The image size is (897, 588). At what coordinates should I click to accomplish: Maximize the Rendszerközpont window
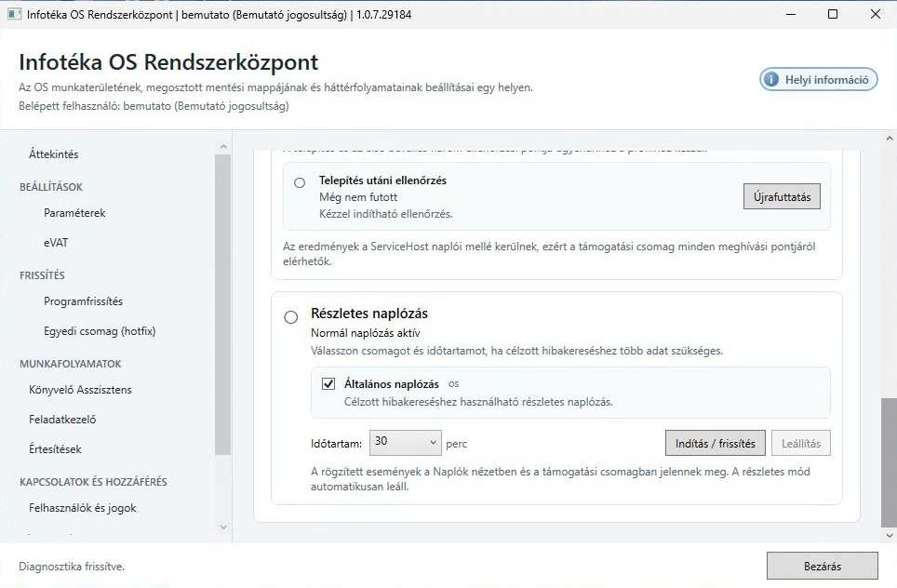click(833, 14)
